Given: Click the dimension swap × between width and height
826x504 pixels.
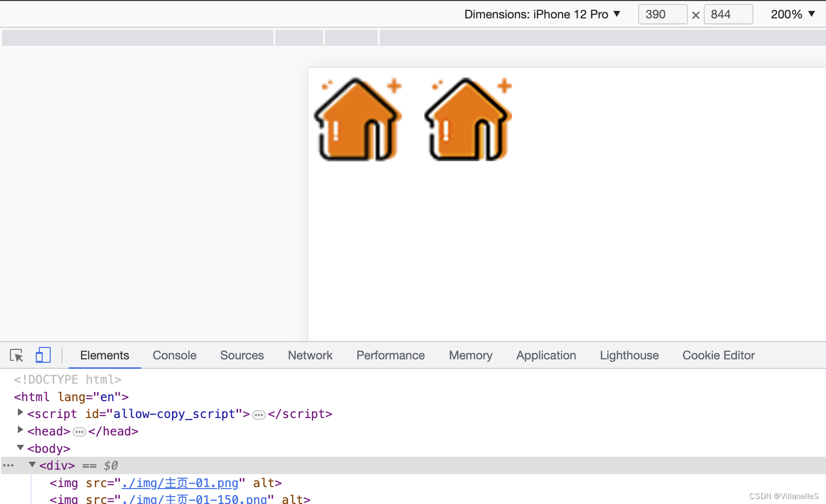Looking at the screenshot, I should point(696,15).
